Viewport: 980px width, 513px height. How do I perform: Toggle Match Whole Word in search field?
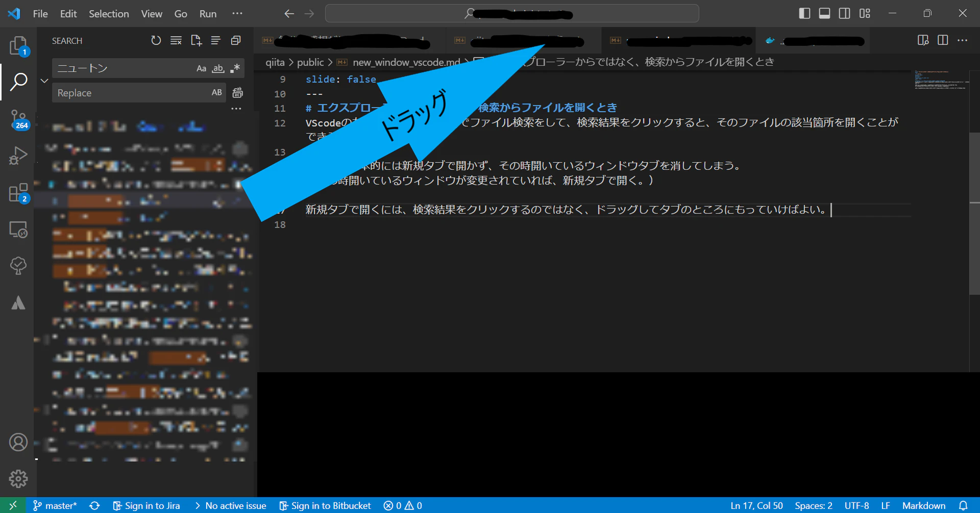coord(218,68)
